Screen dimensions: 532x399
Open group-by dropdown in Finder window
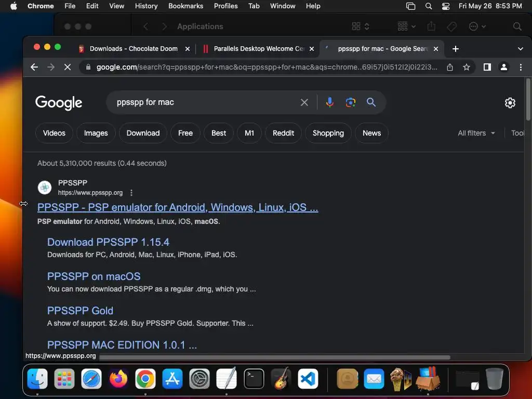point(406,26)
